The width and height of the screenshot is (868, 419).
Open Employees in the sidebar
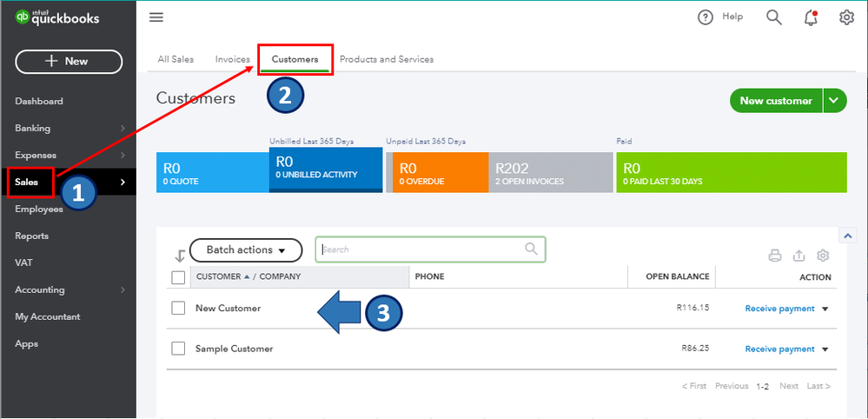[39, 209]
